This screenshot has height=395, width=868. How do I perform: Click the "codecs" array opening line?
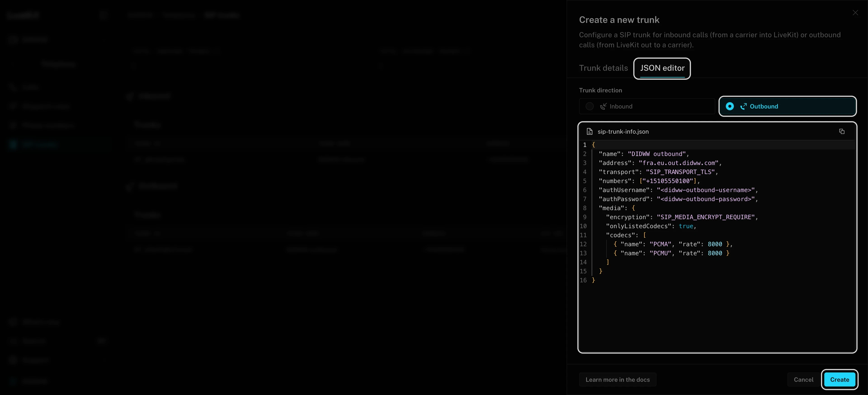point(626,235)
